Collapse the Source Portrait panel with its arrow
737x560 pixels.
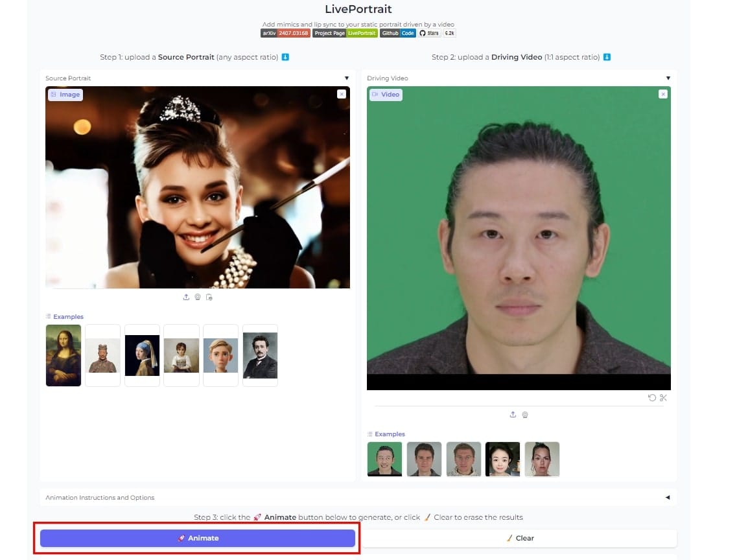pyautogui.click(x=346, y=77)
